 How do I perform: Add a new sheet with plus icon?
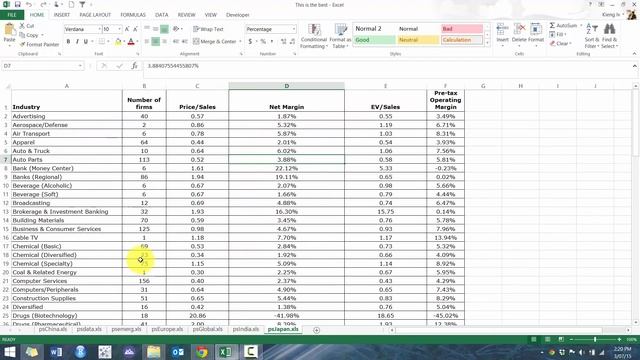click(x=316, y=330)
